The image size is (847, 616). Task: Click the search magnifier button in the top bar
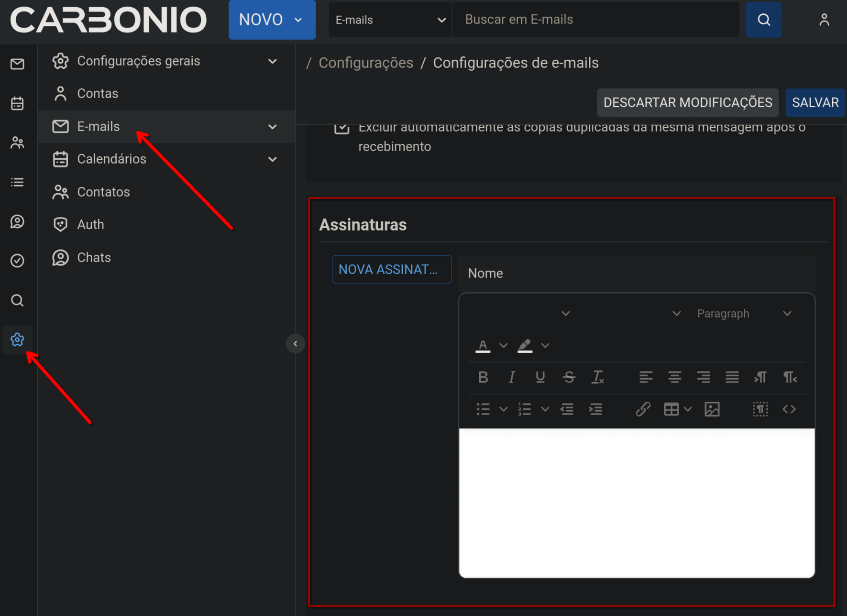[x=764, y=20]
